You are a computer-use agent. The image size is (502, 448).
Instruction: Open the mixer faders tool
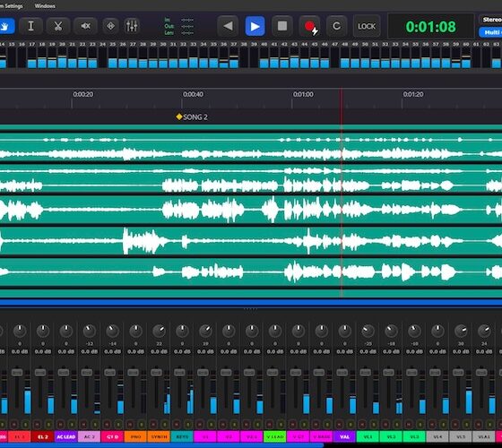coord(132,26)
